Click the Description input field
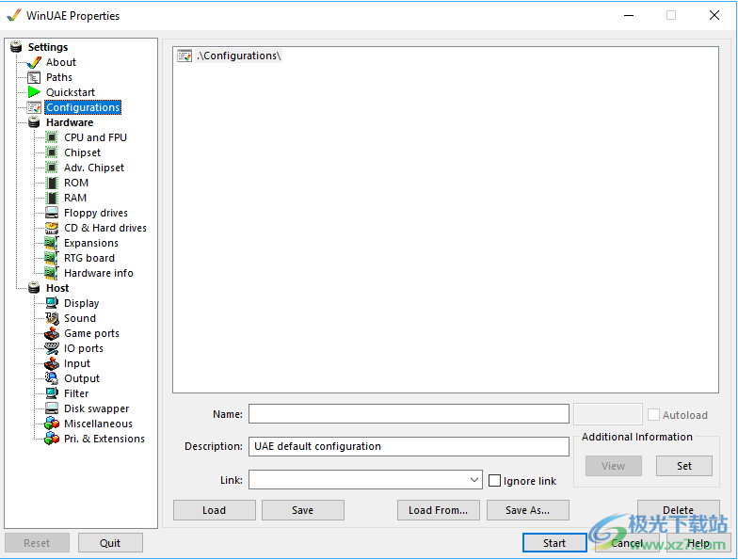 [409, 446]
